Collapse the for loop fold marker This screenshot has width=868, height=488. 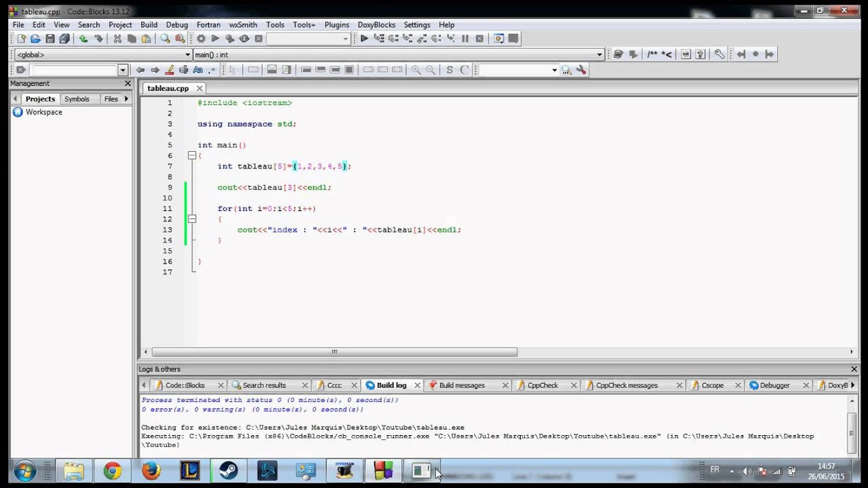192,219
